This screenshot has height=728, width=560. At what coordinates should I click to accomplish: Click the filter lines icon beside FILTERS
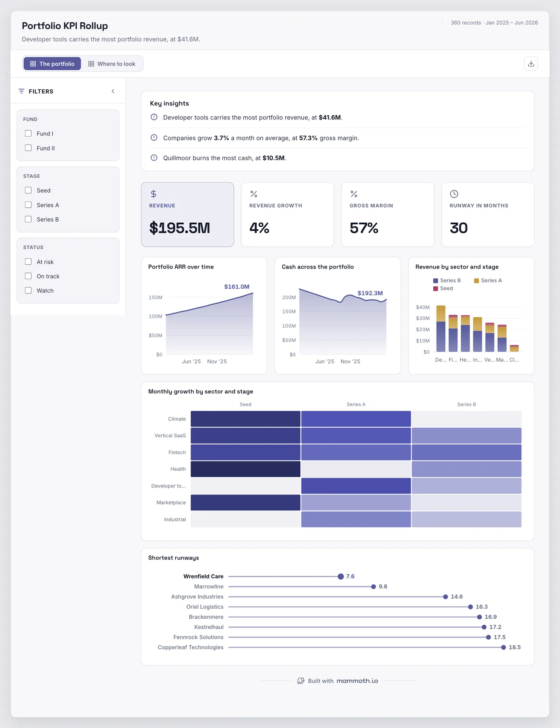pos(21,91)
